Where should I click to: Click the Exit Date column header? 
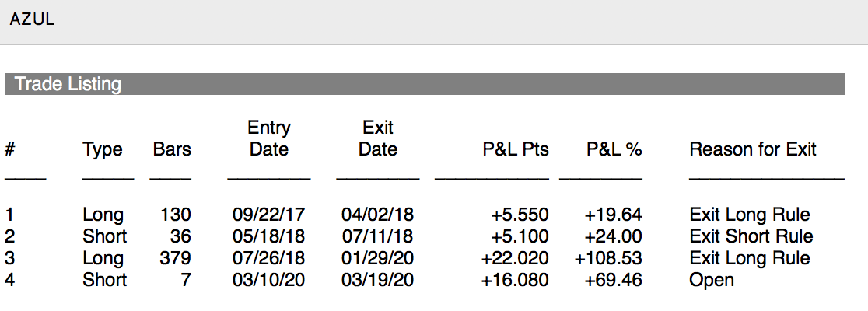[x=378, y=138]
